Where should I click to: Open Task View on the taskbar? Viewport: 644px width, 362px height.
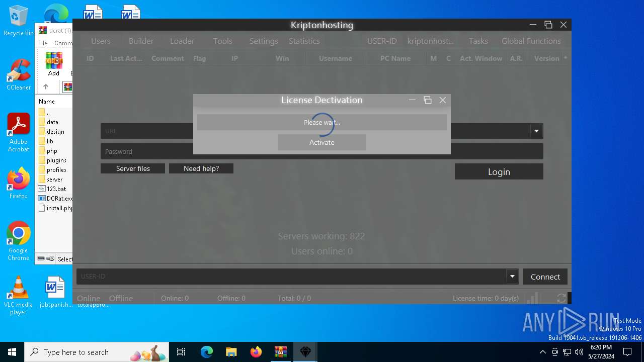pos(181,352)
